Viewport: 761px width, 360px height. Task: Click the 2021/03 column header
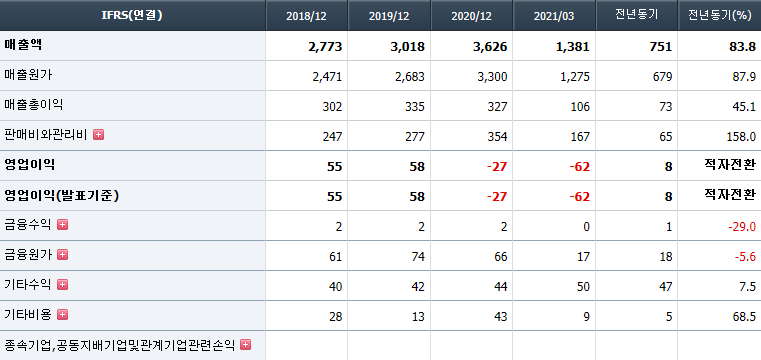point(554,15)
